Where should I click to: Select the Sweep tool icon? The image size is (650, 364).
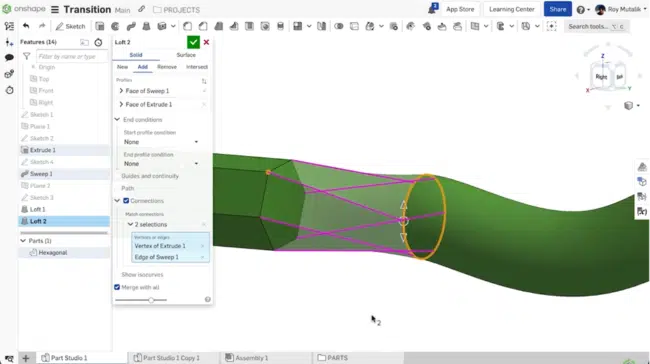pos(131,26)
